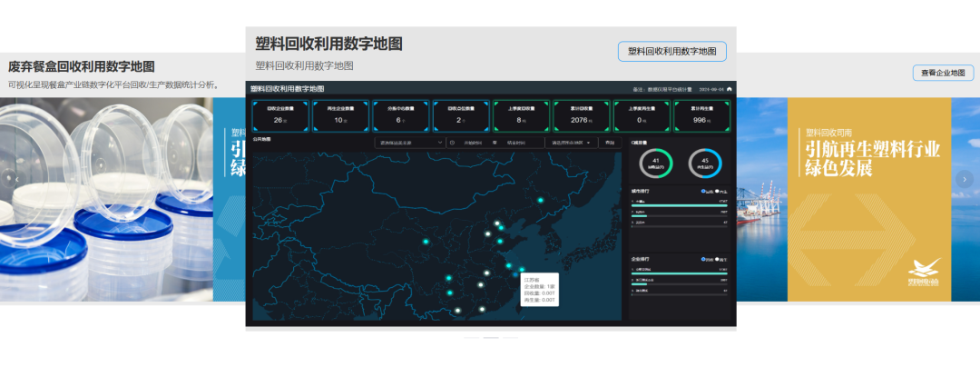Click the stat card showing 8

(521, 116)
